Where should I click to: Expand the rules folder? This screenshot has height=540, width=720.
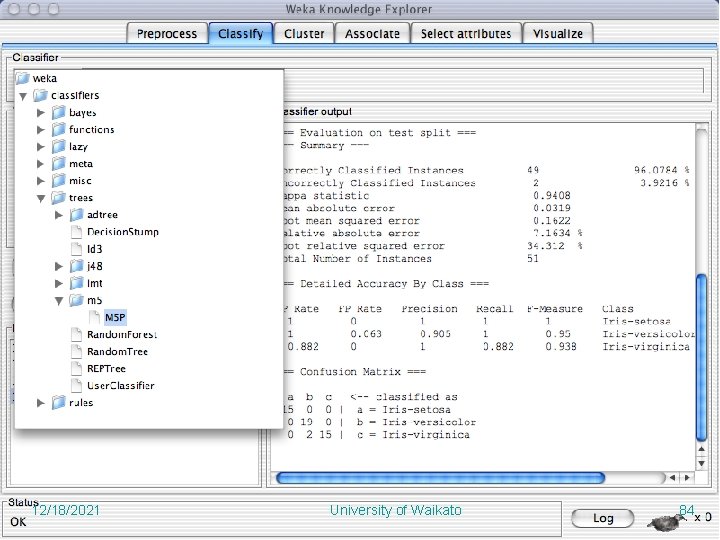tap(41, 403)
